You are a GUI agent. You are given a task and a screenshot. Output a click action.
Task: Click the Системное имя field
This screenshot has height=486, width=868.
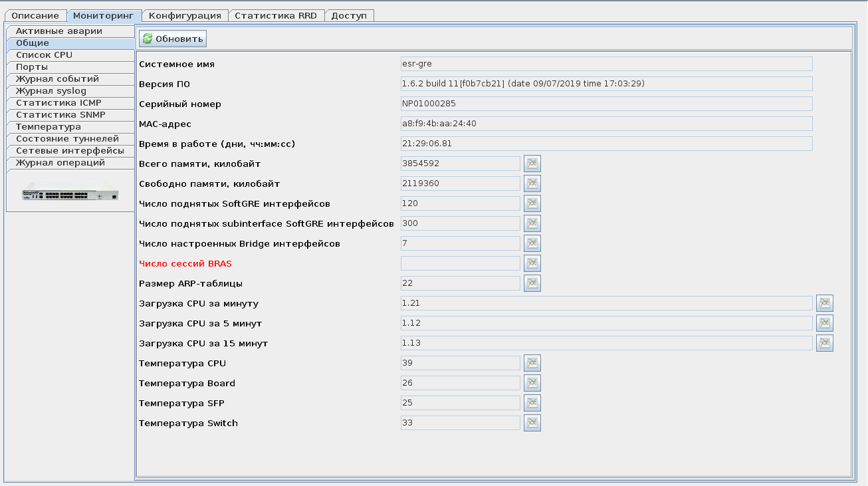tap(606, 64)
